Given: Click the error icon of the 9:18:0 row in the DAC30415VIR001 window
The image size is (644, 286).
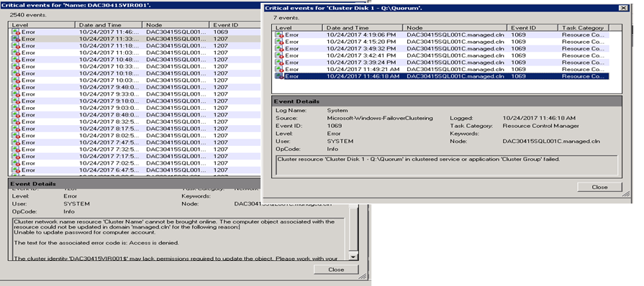Looking at the screenshot, I should click(x=16, y=101).
